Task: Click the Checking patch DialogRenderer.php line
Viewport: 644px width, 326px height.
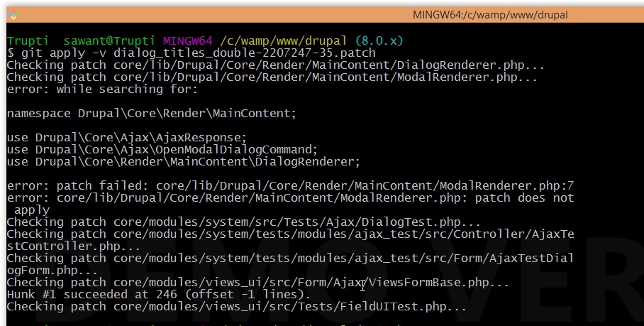Action: pyautogui.click(x=275, y=65)
